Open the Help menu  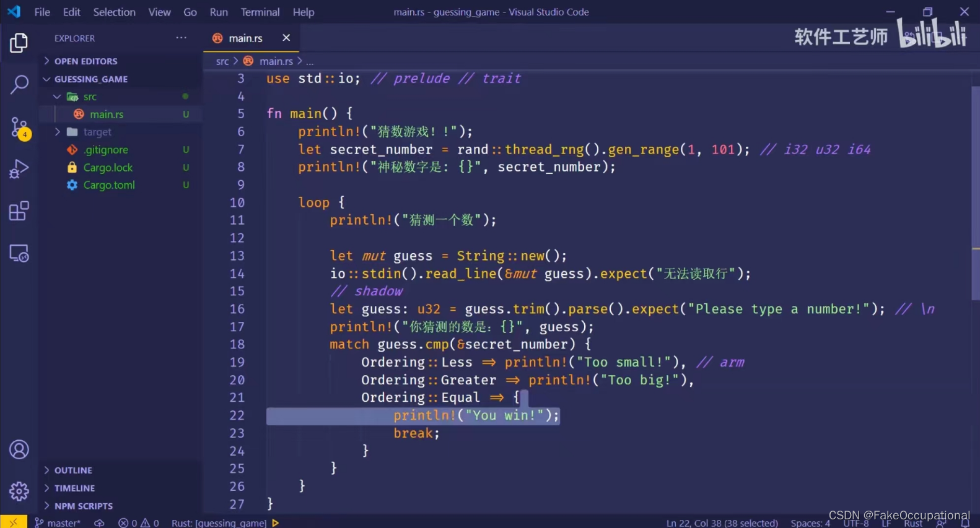[304, 12]
